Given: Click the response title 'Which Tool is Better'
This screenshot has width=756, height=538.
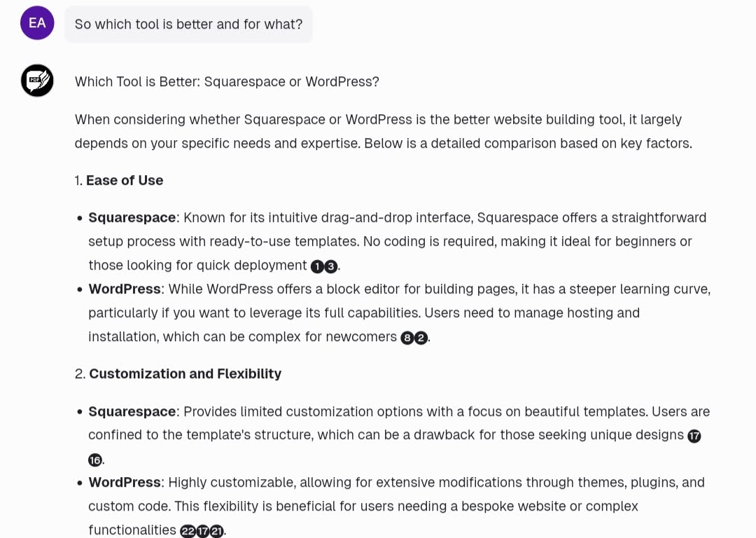Looking at the screenshot, I should click(227, 81).
